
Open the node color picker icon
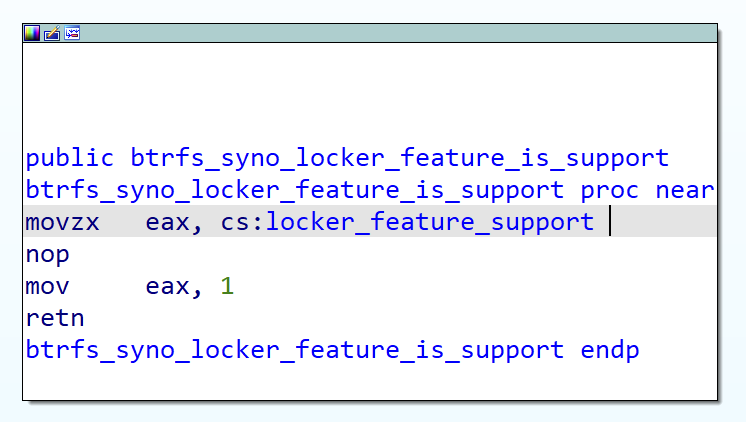click(x=32, y=33)
